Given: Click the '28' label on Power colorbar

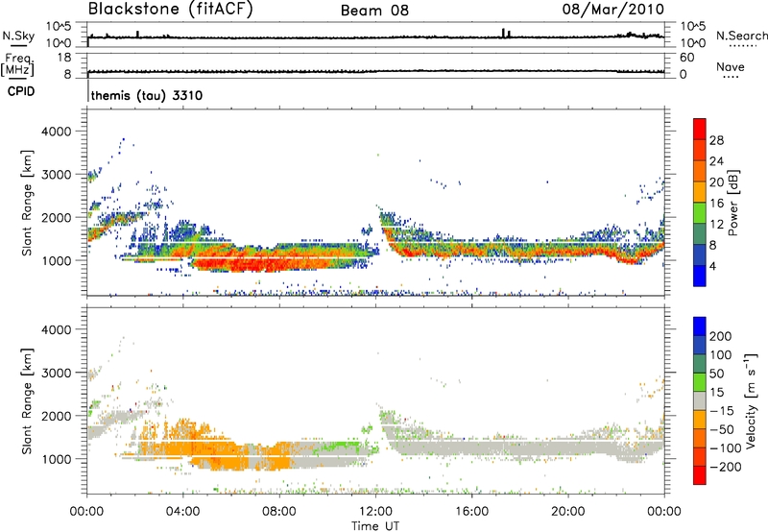Looking at the screenshot, I should tap(716, 140).
